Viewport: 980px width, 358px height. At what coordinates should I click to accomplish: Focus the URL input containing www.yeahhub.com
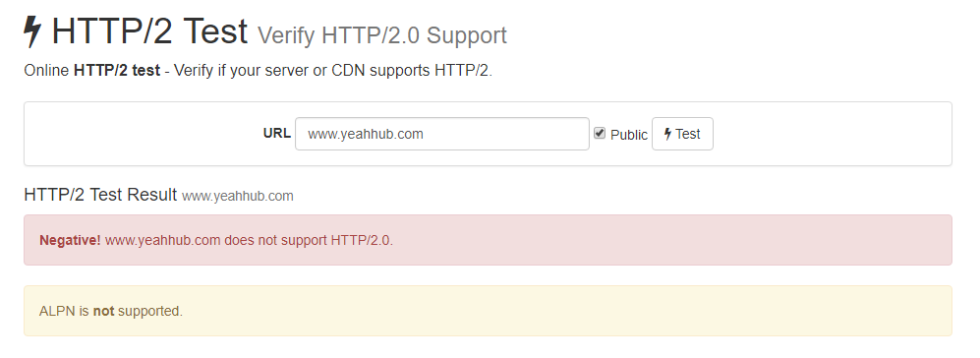pyautogui.click(x=442, y=134)
